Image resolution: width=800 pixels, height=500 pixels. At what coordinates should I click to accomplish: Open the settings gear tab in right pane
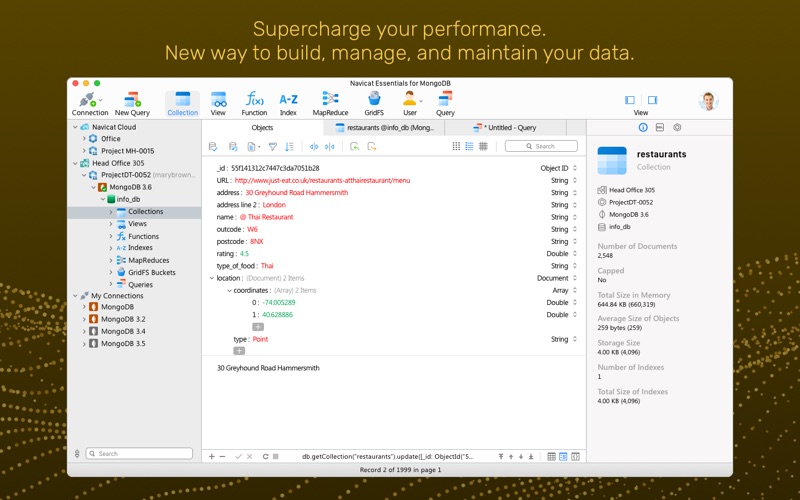[677, 128]
